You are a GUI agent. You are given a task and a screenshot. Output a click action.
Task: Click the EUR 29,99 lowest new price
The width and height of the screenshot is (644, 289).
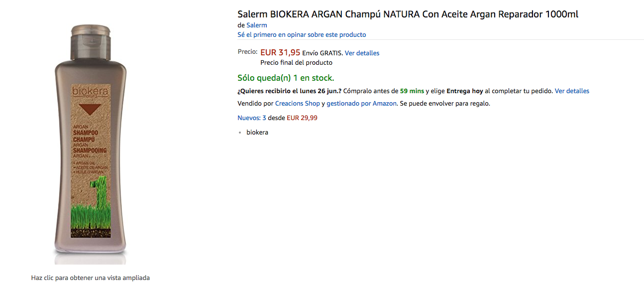click(302, 118)
